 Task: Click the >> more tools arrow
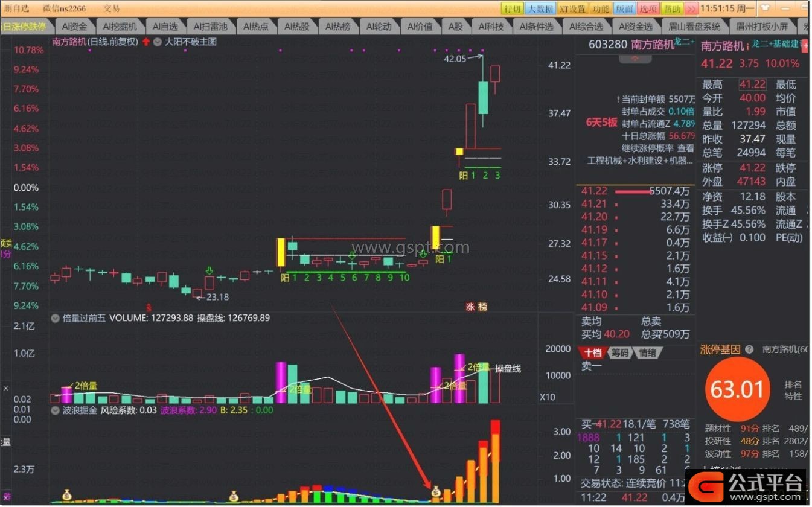691,8
